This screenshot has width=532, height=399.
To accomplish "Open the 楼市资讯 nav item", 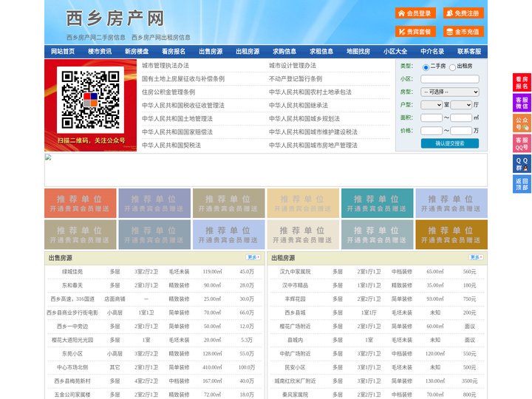I will click(x=100, y=52).
